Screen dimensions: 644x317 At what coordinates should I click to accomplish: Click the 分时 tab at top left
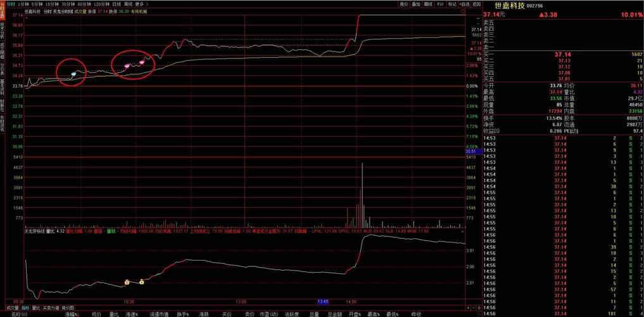click(9, 4)
